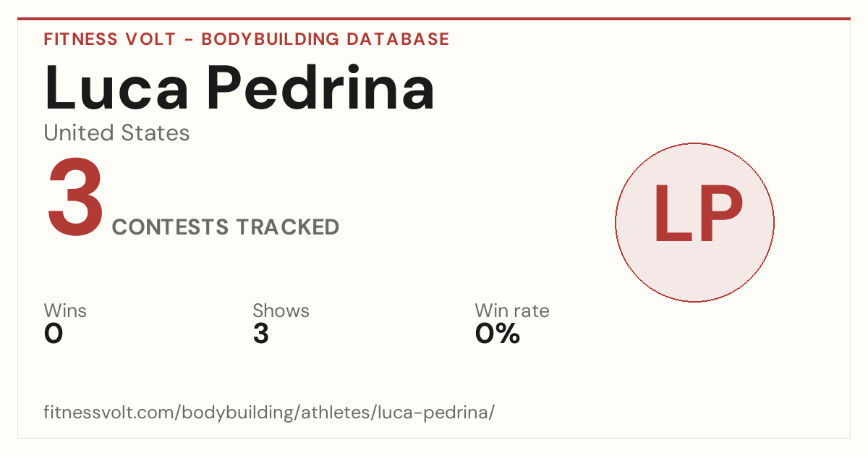Select the Shows value of 3
This screenshot has width=868, height=456.
pyautogui.click(x=260, y=334)
